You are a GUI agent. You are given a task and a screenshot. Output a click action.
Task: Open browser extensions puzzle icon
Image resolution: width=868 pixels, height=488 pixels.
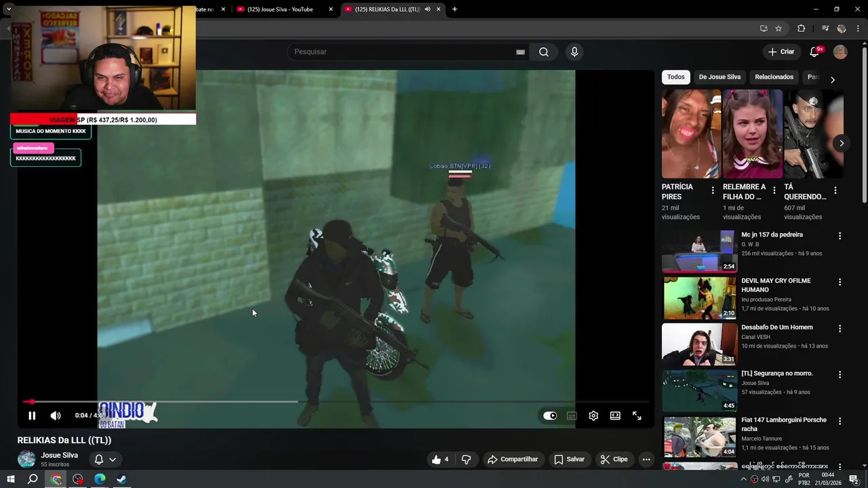802,28
